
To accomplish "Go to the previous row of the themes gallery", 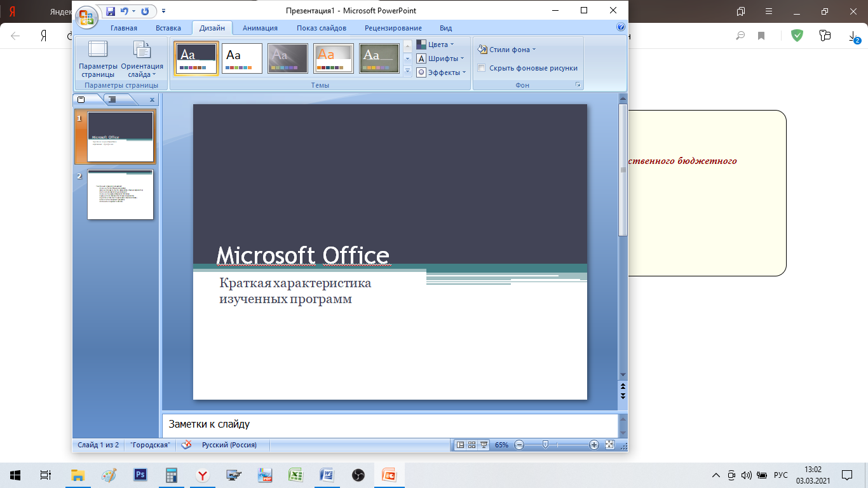I will (x=408, y=47).
